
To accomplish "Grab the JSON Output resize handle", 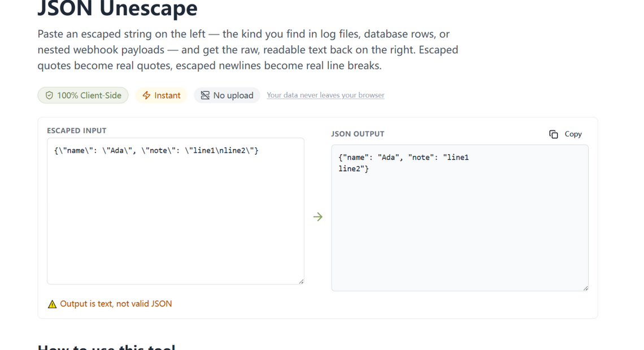I will pyautogui.click(x=586, y=288).
